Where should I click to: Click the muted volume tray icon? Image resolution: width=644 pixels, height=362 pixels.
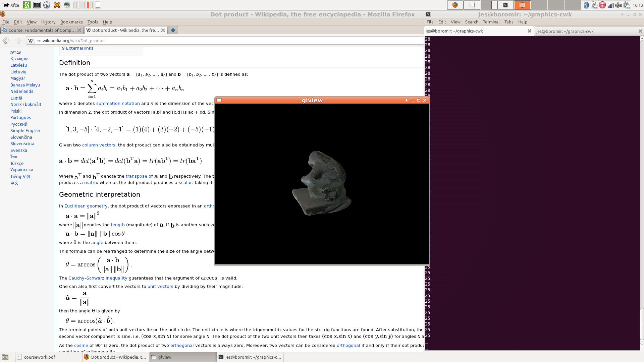619,5
